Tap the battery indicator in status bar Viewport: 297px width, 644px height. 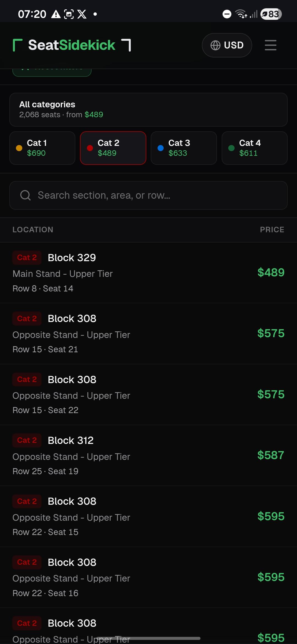point(271,14)
